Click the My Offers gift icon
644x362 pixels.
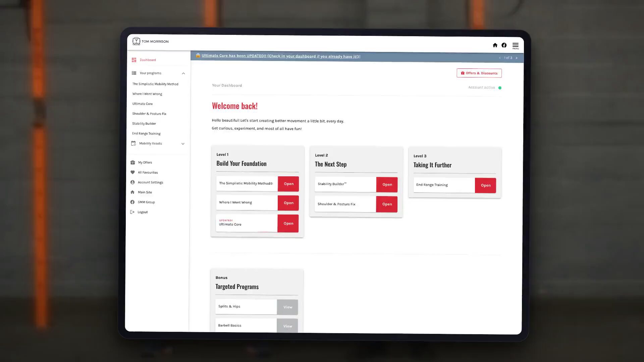point(132,162)
